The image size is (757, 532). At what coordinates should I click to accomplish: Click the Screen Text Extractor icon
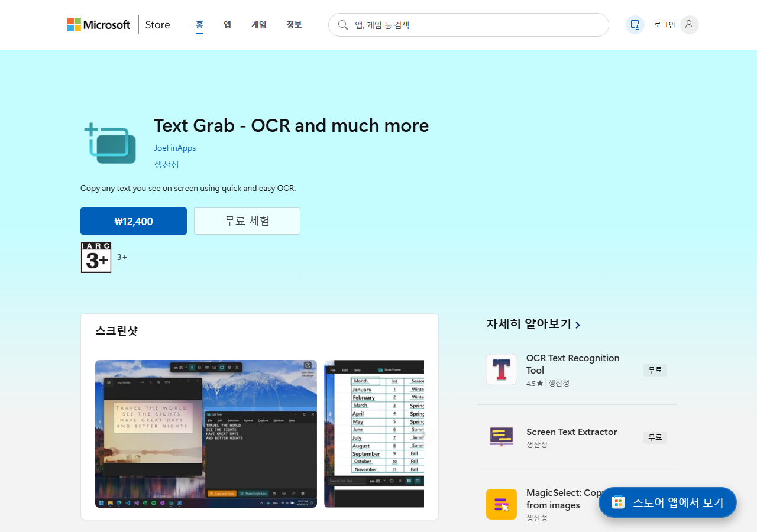tap(502, 437)
